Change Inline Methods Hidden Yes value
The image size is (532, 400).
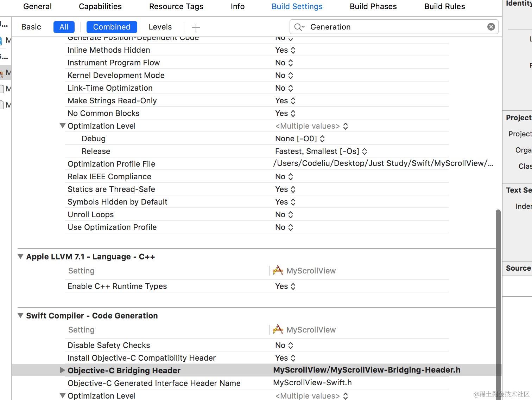[285, 50]
